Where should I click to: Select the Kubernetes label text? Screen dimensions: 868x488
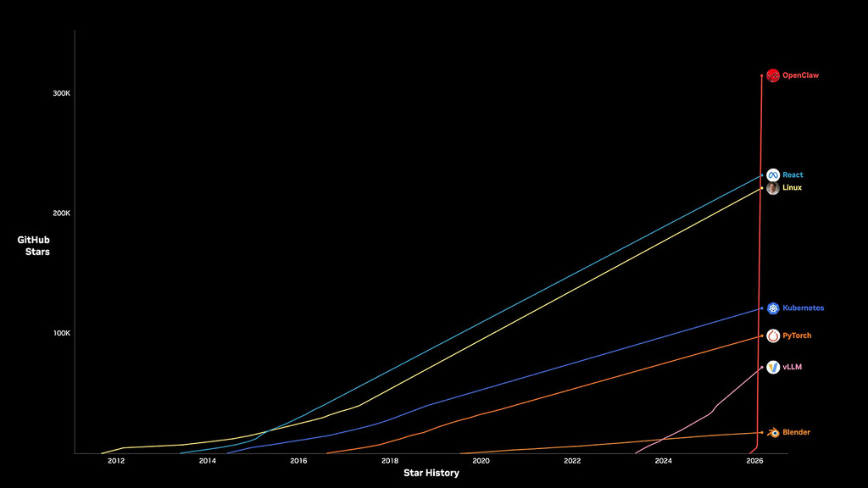coord(803,308)
